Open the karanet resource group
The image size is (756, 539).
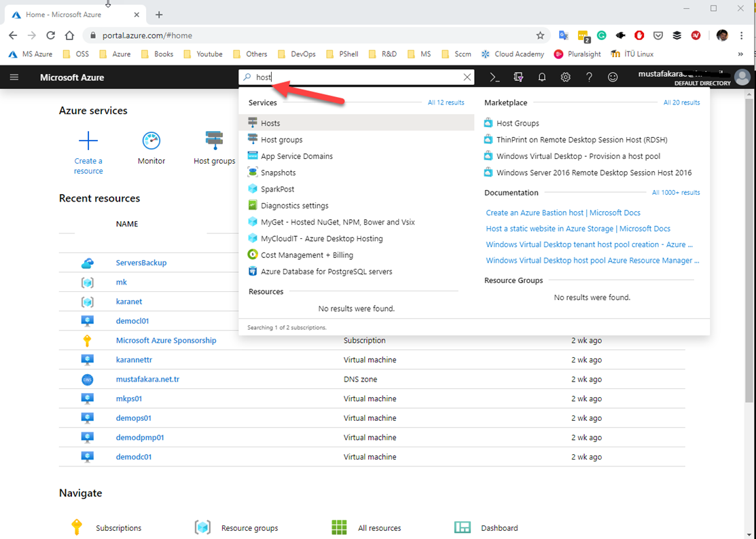[x=129, y=301]
